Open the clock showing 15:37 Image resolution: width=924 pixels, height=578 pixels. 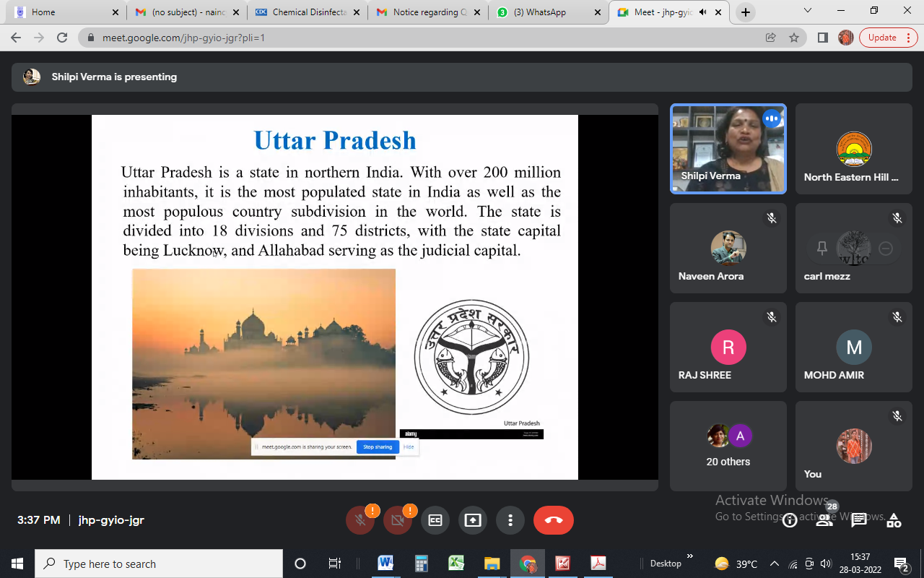click(860, 564)
